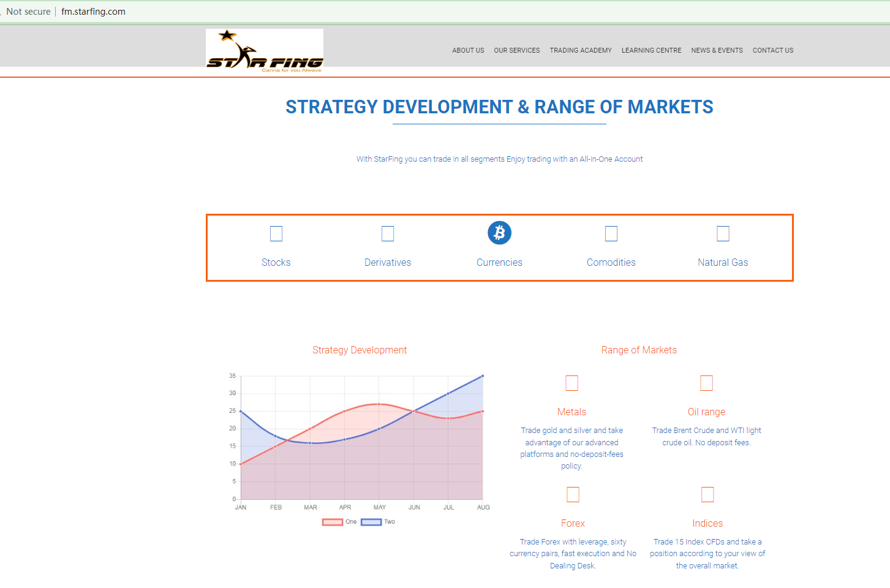
Task: Choose the Currencies label
Action: (x=500, y=262)
